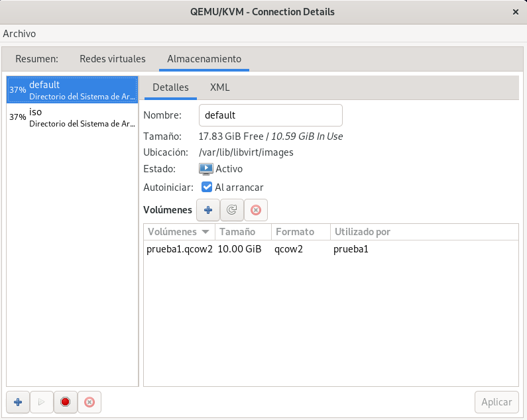Viewport: 527px width, 420px height.
Task: Click the Utilizado por column header
Action: pos(424,231)
